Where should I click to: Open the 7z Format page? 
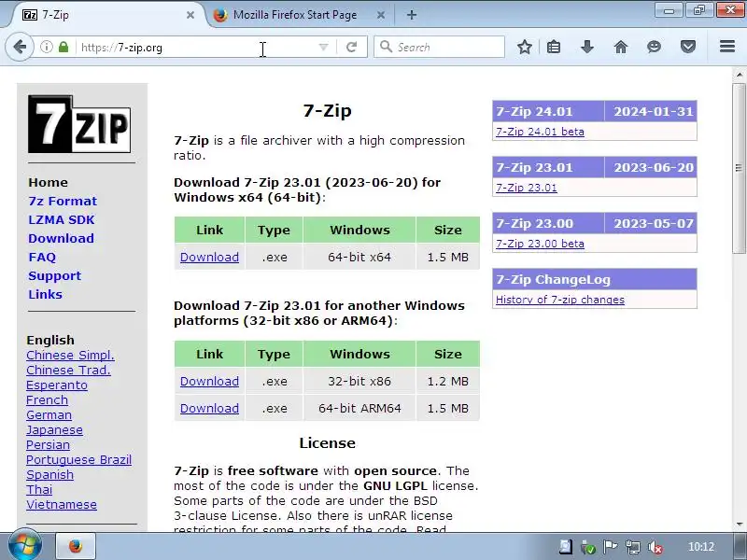coord(63,201)
